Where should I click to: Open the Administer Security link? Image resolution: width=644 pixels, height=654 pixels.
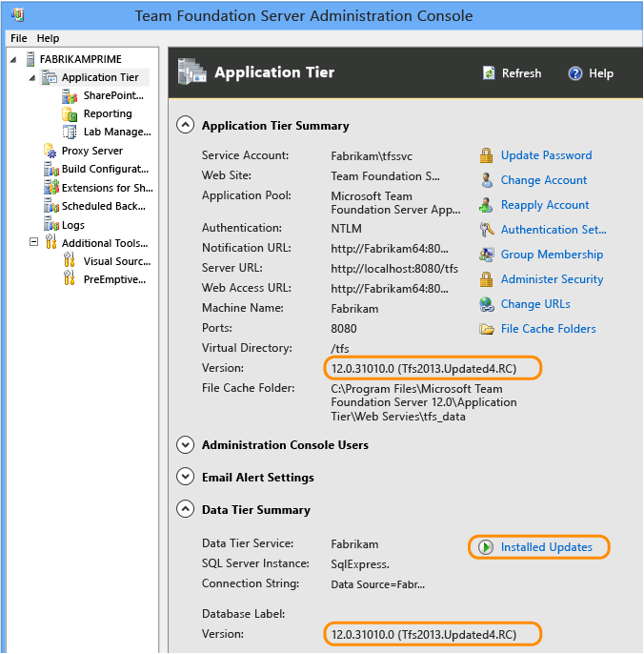(552, 279)
